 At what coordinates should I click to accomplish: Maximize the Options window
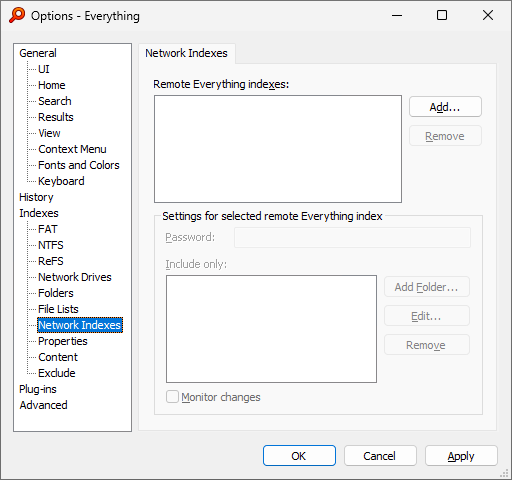(442, 15)
